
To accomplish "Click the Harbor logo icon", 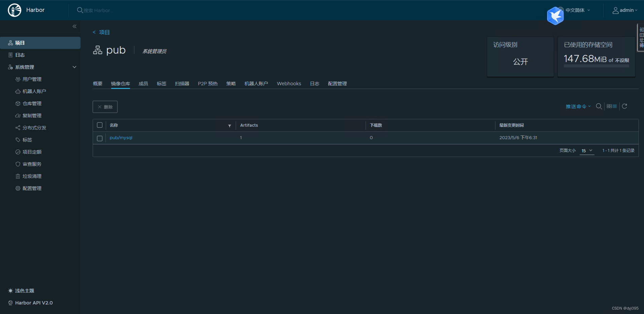I will [x=14, y=10].
